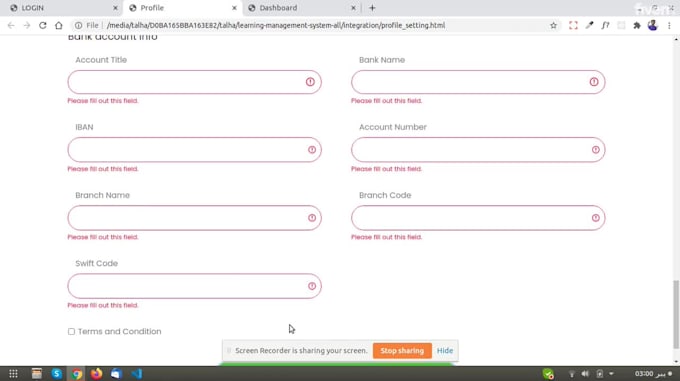Screen dimensions: 680x381
Task: Click error icon in Swift Code field
Action: tap(312, 286)
